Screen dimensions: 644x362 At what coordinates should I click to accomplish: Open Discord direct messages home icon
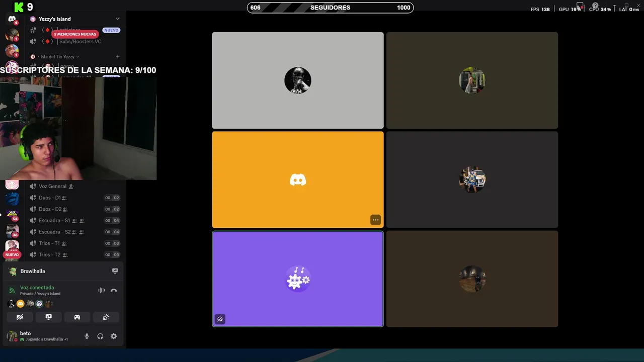coord(12,19)
